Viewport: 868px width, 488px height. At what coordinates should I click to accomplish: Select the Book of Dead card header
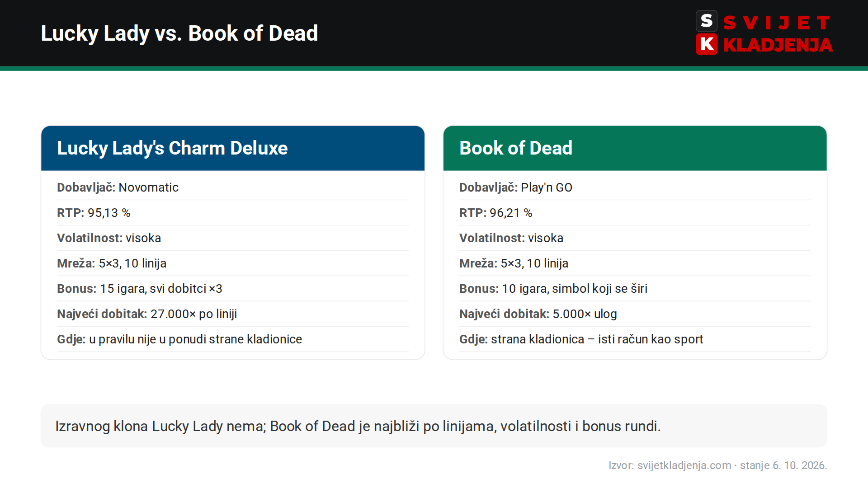(635, 148)
